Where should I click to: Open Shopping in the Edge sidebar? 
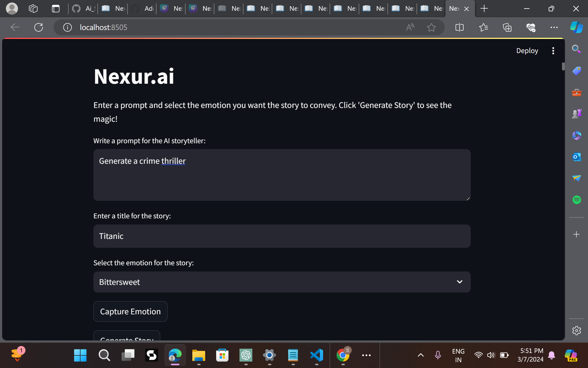click(576, 70)
